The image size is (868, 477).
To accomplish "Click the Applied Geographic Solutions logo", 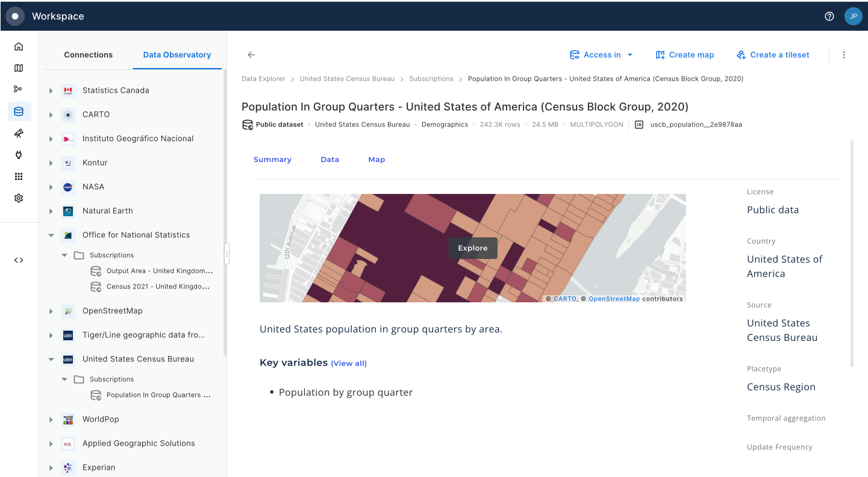I will pyautogui.click(x=68, y=443).
